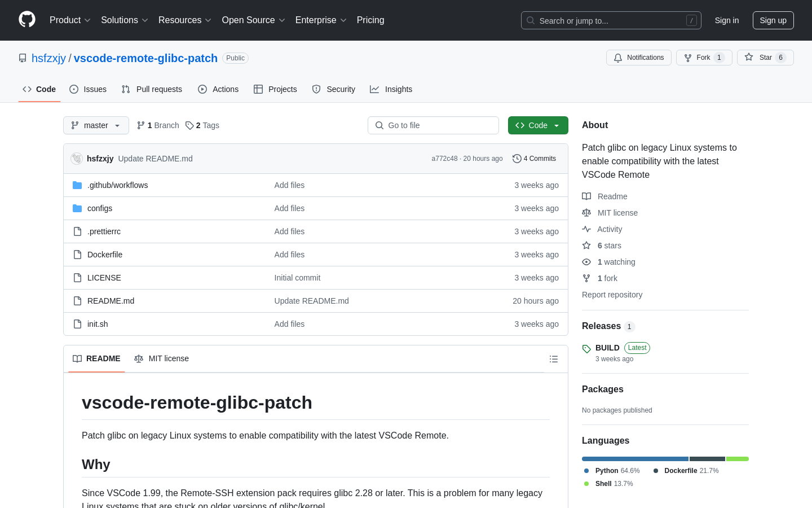Open the hsfzxjy owner link

click(48, 58)
